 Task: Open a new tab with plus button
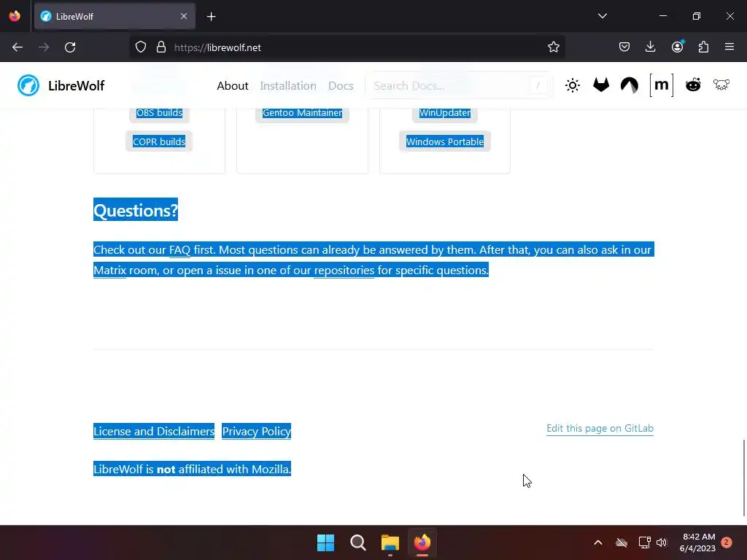(x=211, y=17)
